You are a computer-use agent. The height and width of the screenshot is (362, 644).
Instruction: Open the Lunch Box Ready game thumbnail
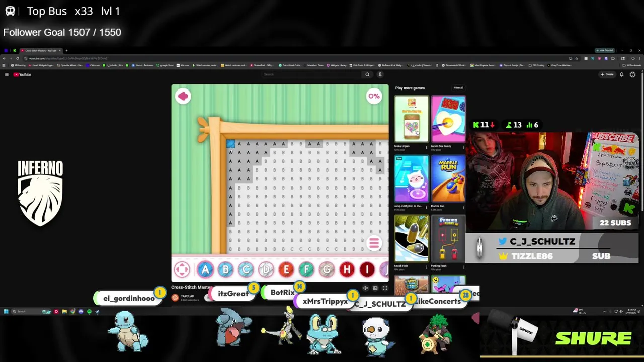[448, 119]
